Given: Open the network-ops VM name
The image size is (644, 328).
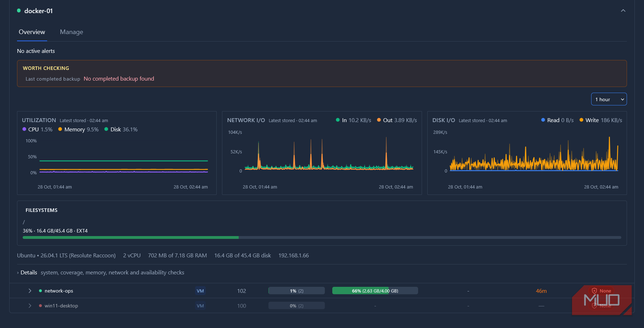Looking at the screenshot, I should pyautogui.click(x=59, y=291).
